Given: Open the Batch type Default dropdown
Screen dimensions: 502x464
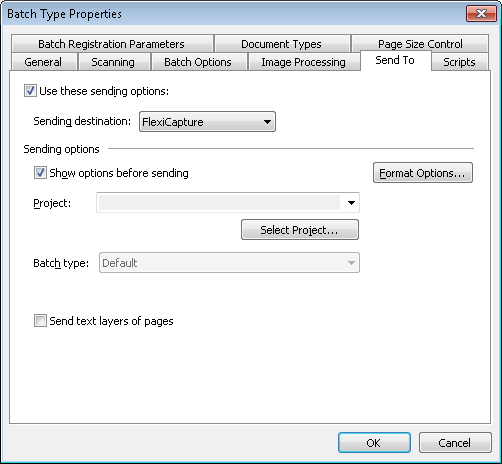Looking at the screenshot, I should [229, 263].
